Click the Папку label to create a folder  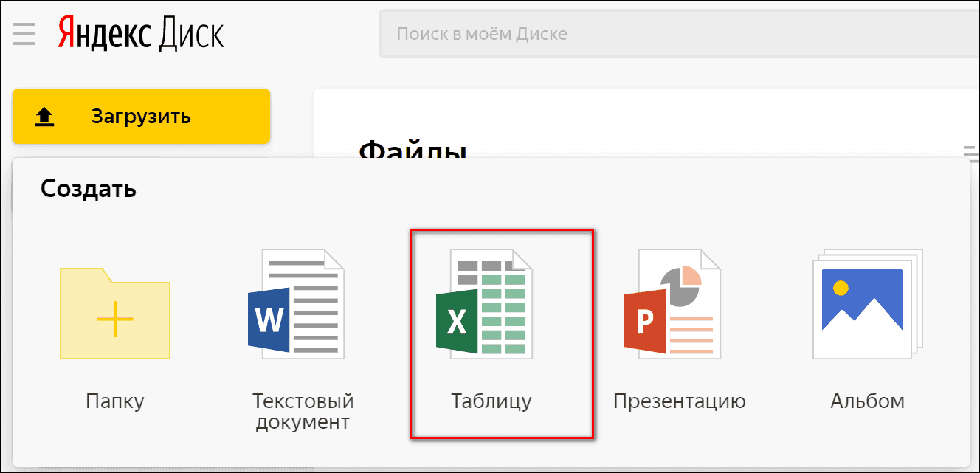(114, 401)
